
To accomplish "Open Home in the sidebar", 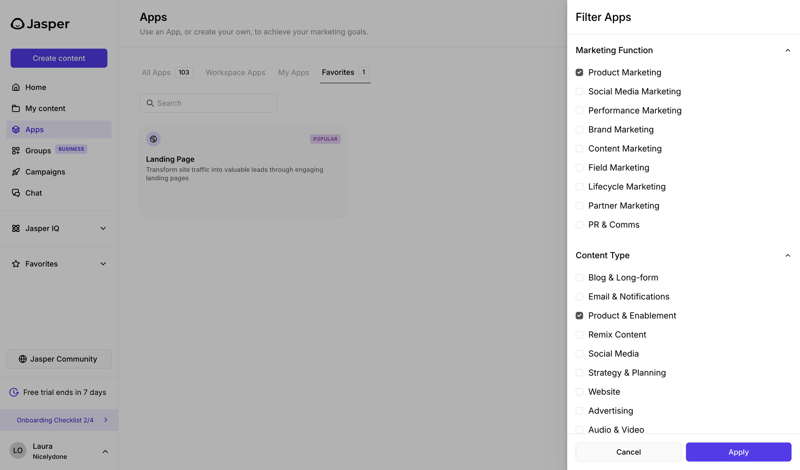I will pyautogui.click(x=59, y=87).
